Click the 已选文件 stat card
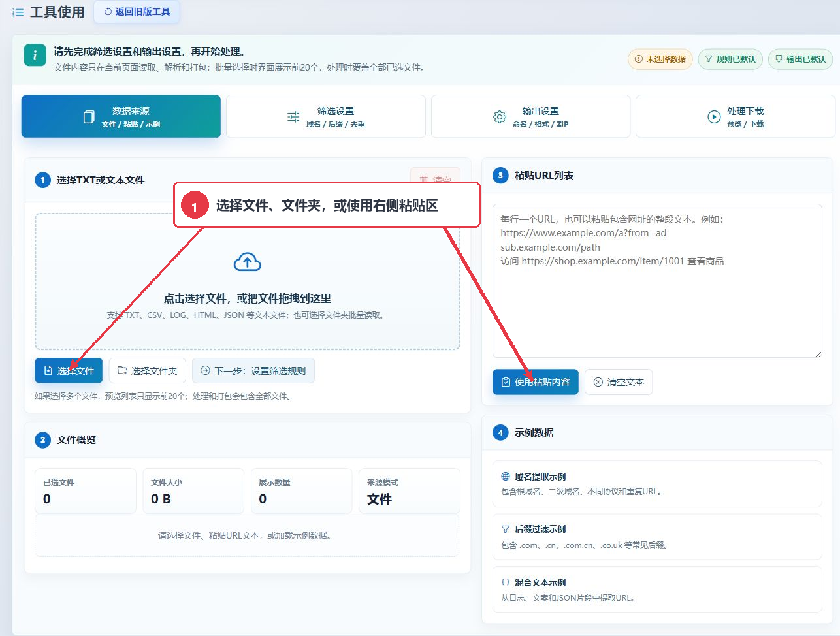The height and width of the screenshot is (636, 840). [x=86, y=491]
